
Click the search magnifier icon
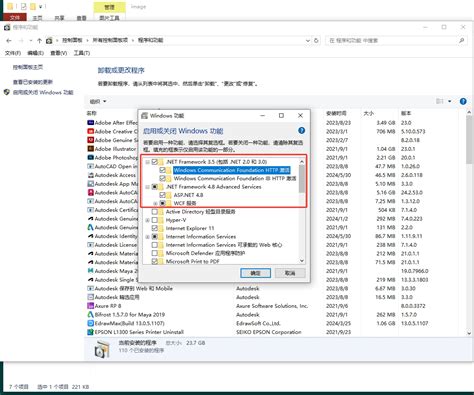[x=462, y=41]
